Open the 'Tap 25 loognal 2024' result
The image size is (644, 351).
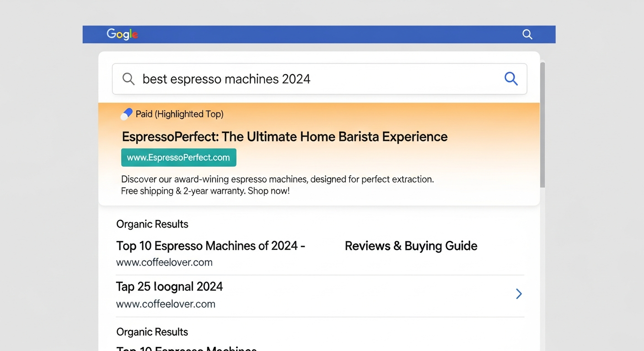169,287
